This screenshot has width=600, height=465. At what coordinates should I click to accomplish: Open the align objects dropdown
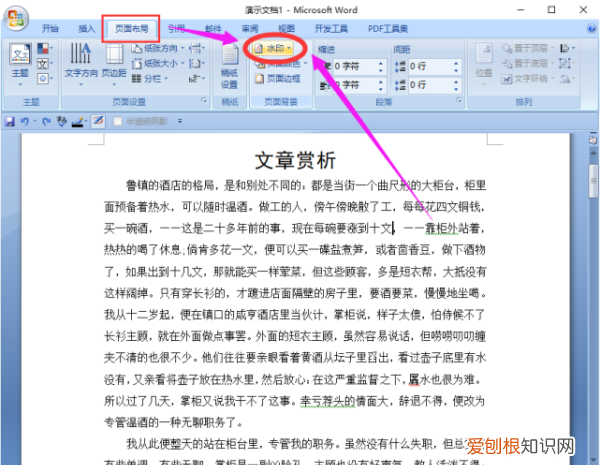(x=567, y=48)
